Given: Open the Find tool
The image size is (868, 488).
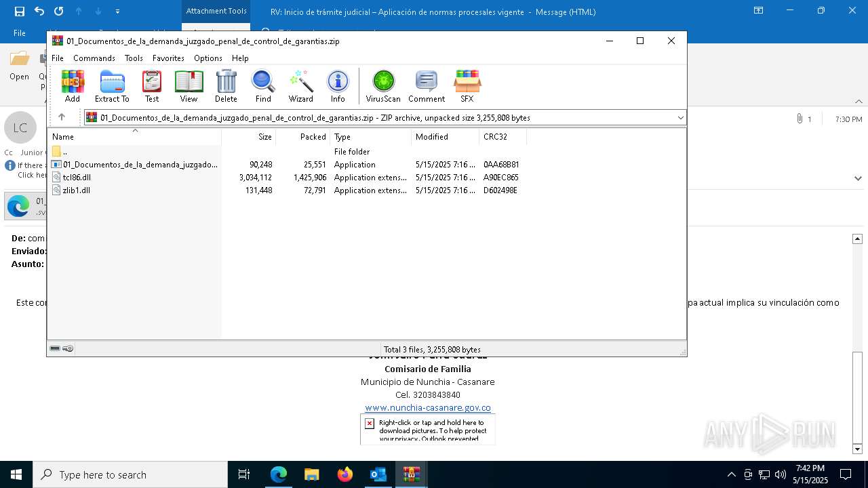Looking at the screenshot, I should click(x=263, y=86).
